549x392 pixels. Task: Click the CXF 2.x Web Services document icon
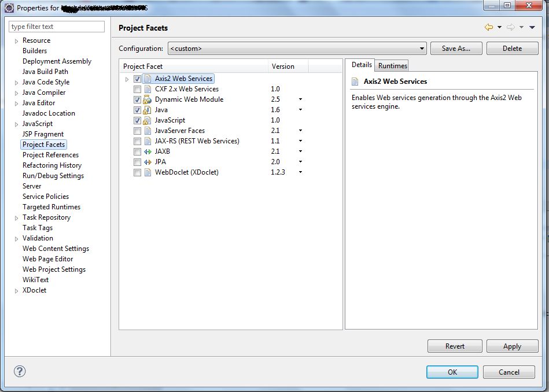click(148, 89)
